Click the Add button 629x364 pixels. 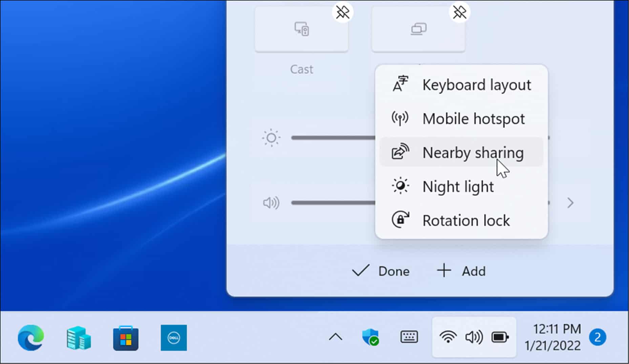pos(461,271)
